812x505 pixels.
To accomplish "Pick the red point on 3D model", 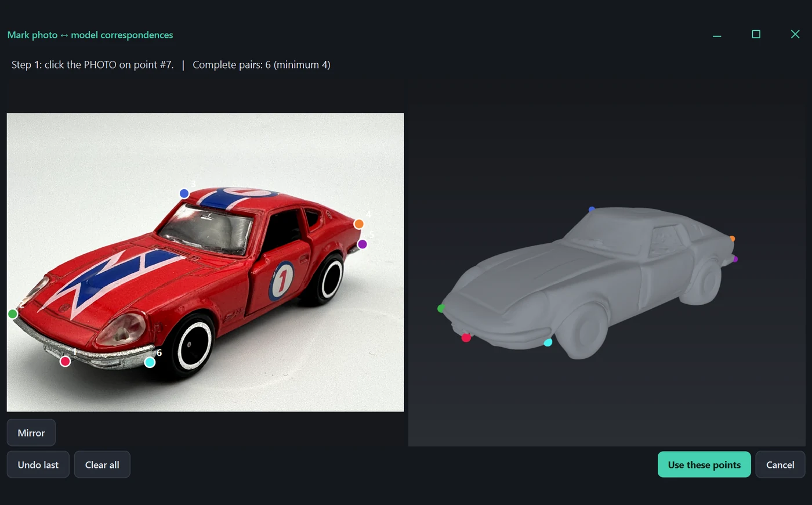I will pyautogui.click(x=466, y=338).
